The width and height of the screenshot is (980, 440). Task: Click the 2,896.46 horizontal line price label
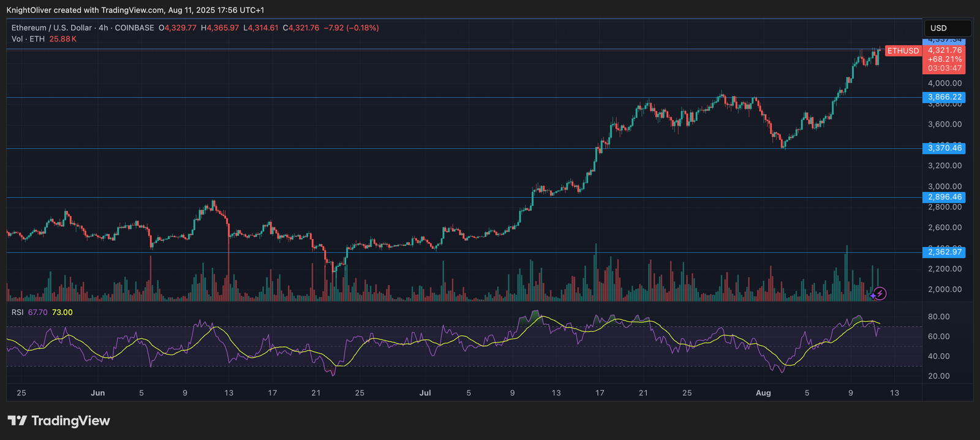[944, 197]
